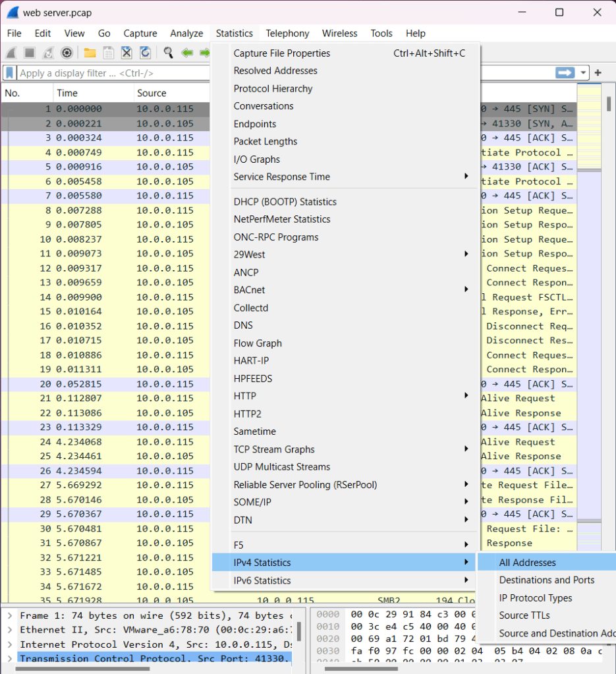Reload the capture file icon
This screenshot has height=674, width=616.
(x=145, y=53)
